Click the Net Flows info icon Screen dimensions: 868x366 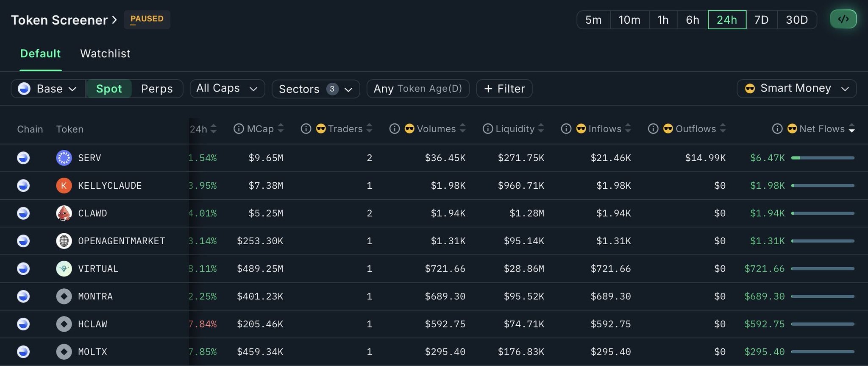pos(777,129)
